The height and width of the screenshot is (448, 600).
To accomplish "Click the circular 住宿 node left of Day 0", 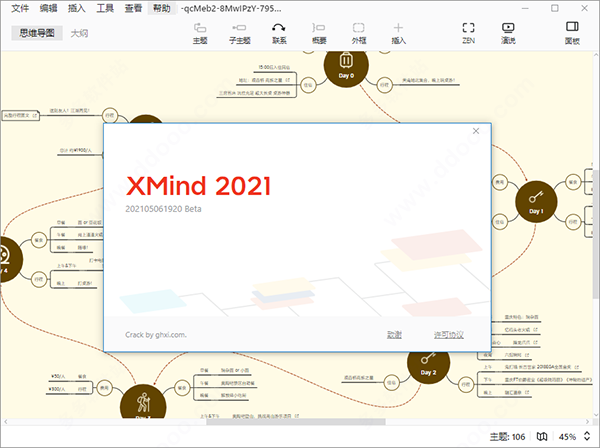I will (x=308, y=85).
